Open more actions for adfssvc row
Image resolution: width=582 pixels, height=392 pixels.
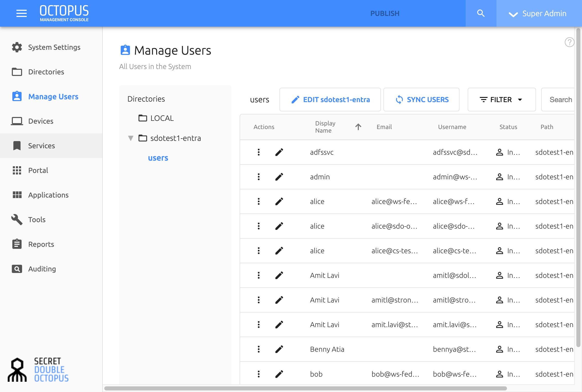click(x=259, y=152)
